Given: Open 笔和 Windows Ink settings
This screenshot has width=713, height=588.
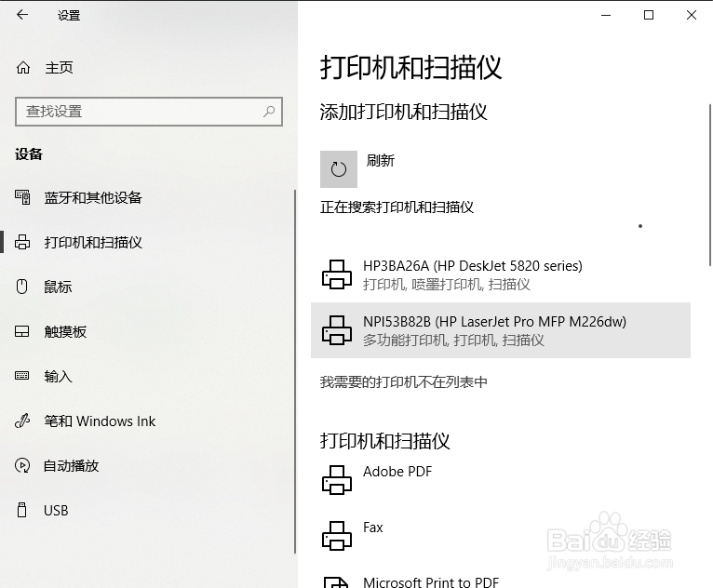Looking at the screenshot, I should coord(100,421).
